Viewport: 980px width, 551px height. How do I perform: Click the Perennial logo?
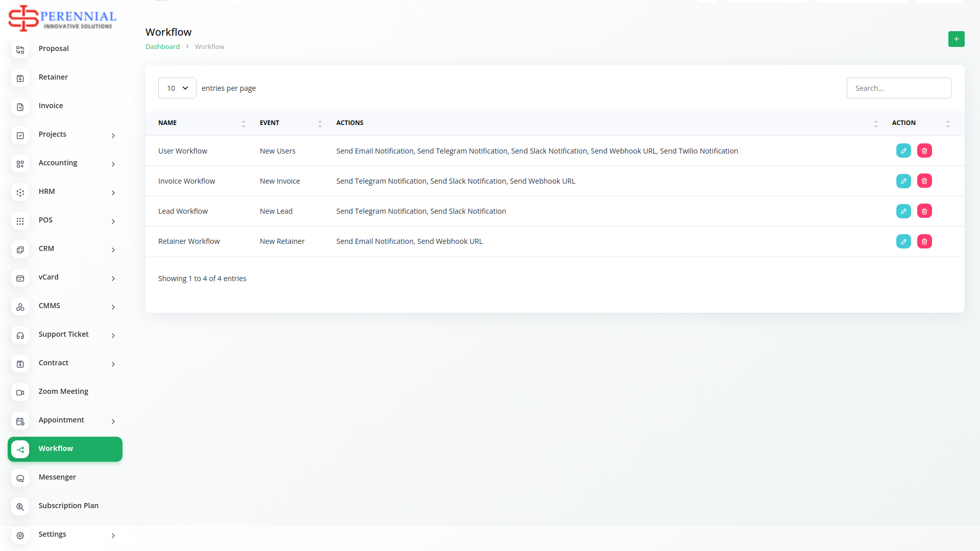click(x=62, y=18)
